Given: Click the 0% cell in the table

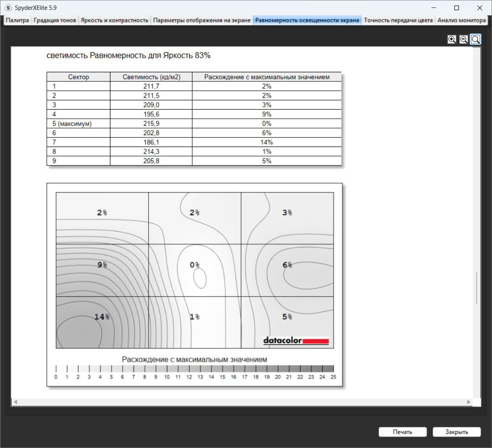Looking at the screenshot, I should click(x=267, y=123).
